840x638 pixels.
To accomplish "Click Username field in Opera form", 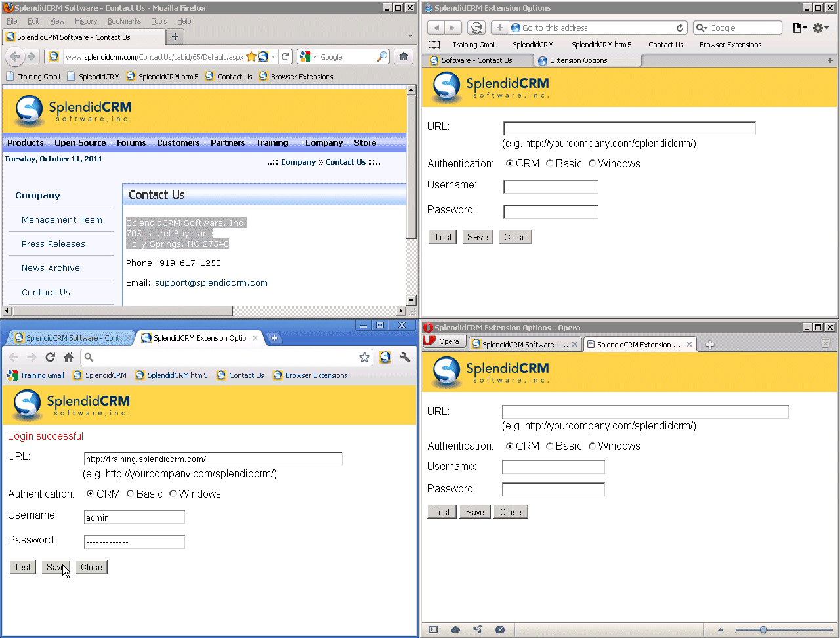I will pyautogui.click(x=553, y=467).
